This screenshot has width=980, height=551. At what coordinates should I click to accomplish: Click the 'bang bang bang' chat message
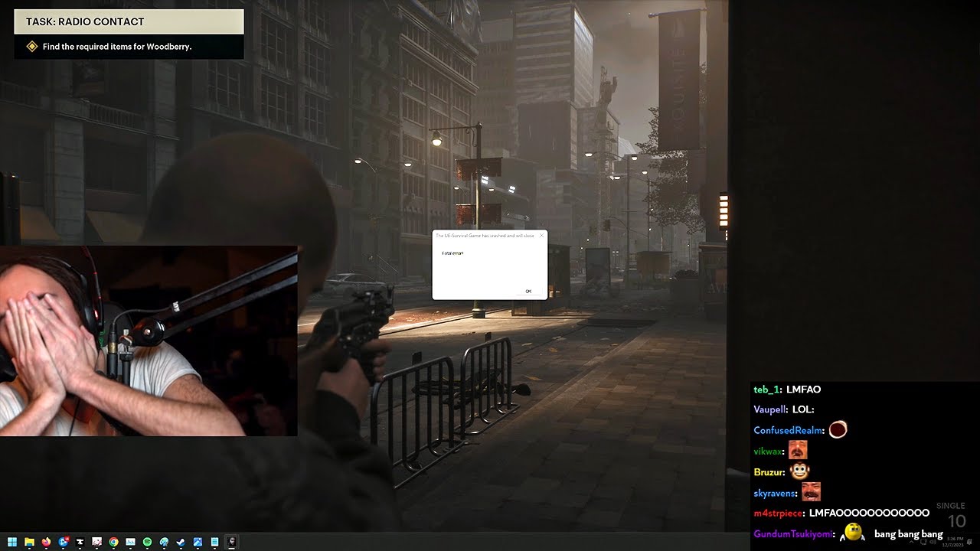908,534
